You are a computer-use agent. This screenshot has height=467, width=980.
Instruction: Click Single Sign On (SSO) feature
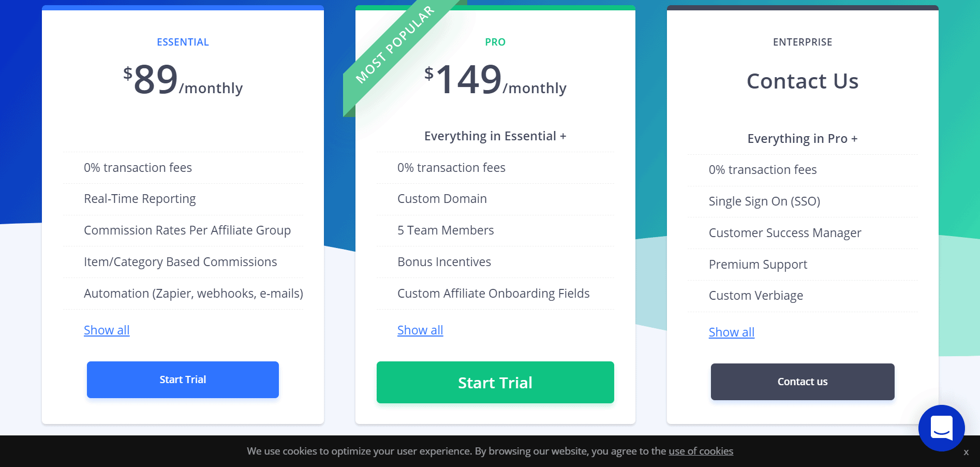point(764,201)
